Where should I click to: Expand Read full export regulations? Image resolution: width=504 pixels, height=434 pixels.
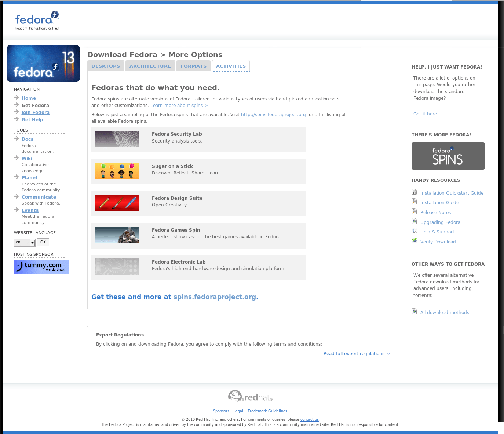point(357,354)
